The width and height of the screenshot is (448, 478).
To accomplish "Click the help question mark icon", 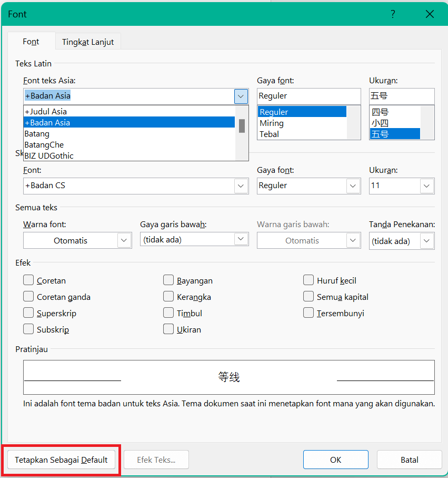I will [x=393, y=14].
